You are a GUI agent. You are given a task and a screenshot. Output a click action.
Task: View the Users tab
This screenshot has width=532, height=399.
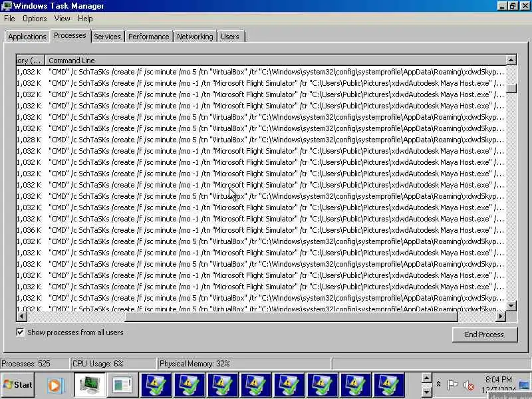tap(230, 37)
